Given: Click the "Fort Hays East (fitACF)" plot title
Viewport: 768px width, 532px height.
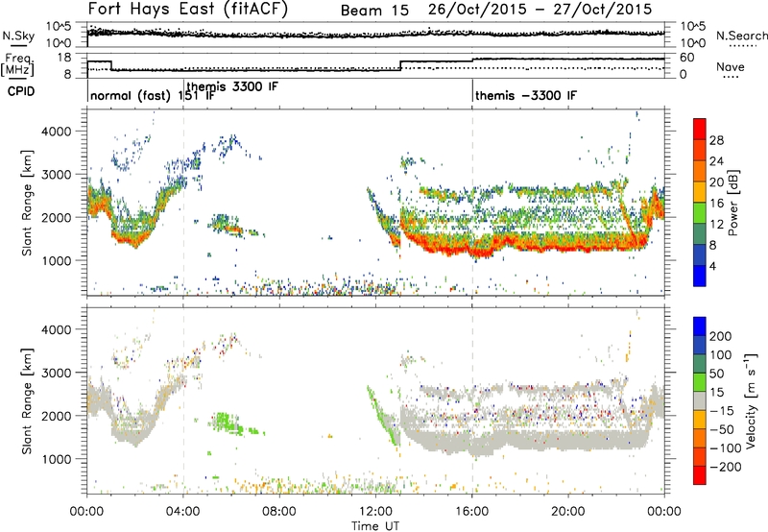Looking at the screenshot, I should [x=188, y=9].
